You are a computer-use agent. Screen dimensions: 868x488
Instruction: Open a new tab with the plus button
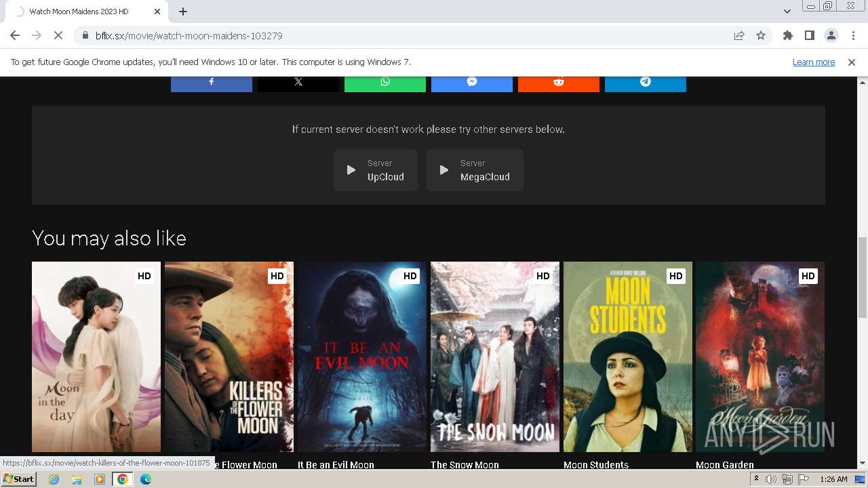point(183,12)
